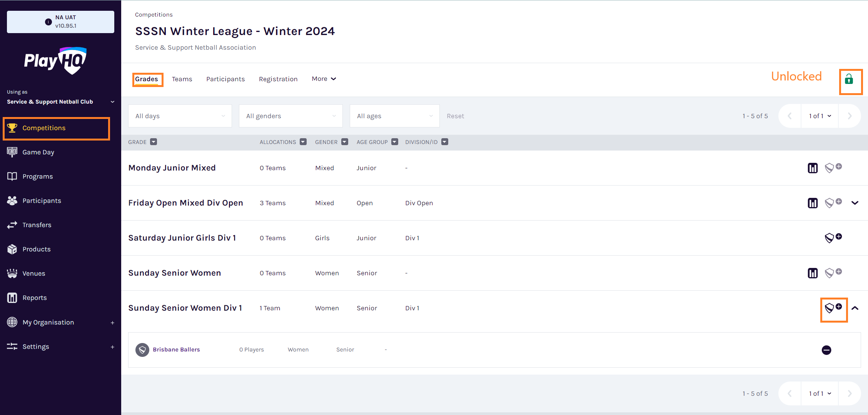The height and width of the screenshot is (415, 868).
Task: Open ladder icon for Sunday Senior Women
Action: [x=813, y=273]
